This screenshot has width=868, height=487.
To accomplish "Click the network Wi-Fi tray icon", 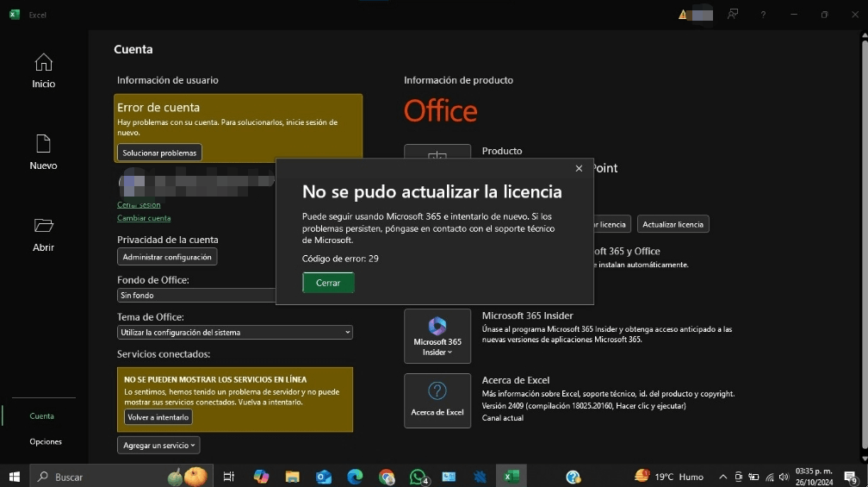I will (770, 477).
